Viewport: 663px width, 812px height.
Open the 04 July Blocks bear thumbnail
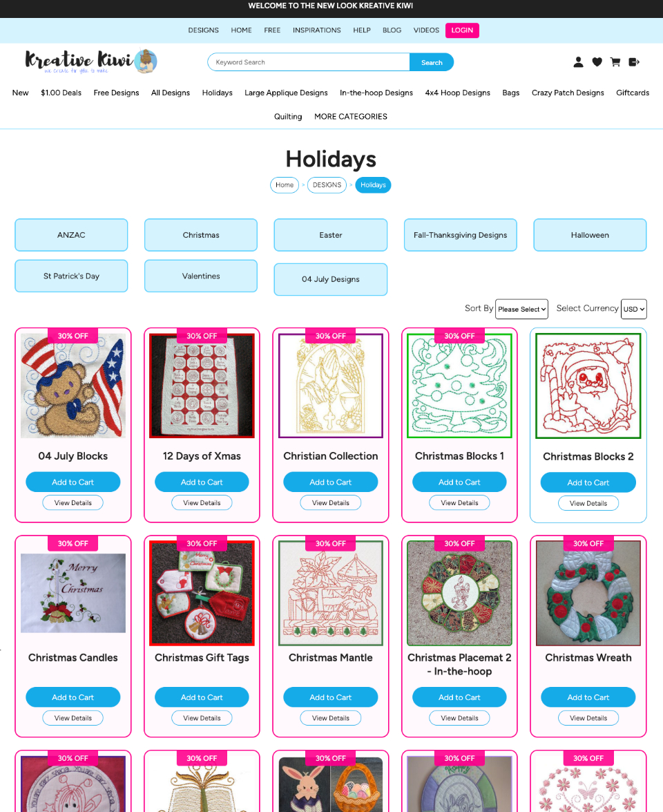point(73,386)
